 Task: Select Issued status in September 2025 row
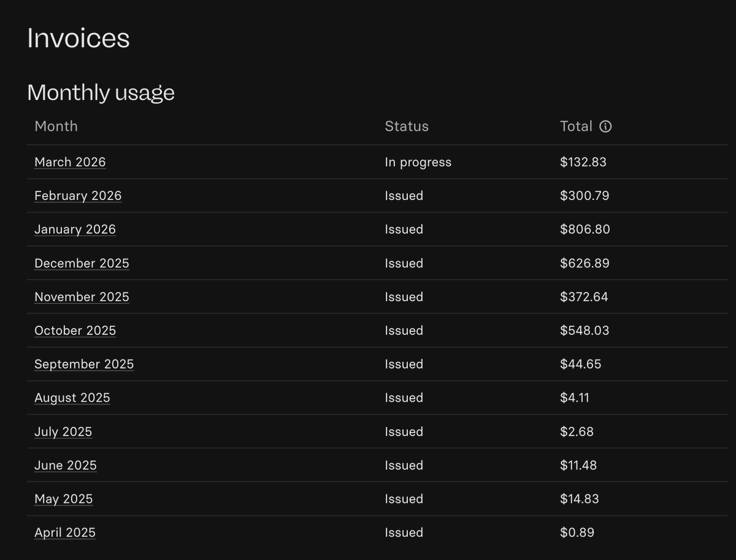pyautogui.click(x=404, y=364)
